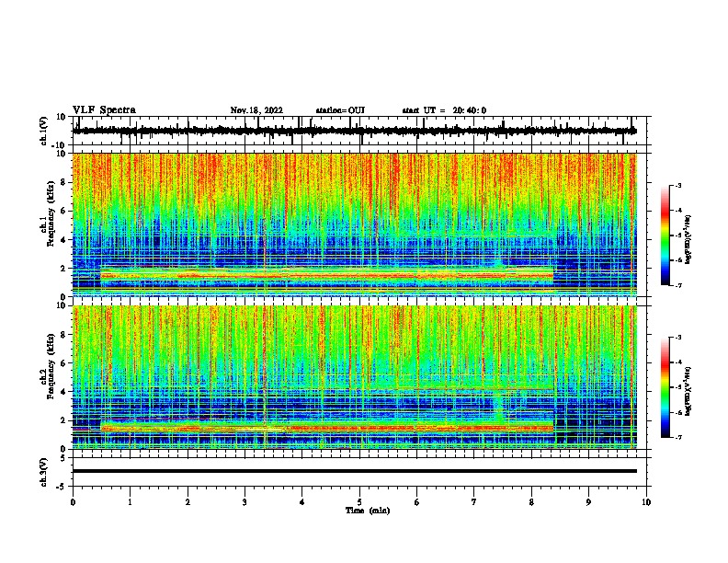Screen dimensions: 728x563
Task: Click the date text "Nov.18, 2022"
Action: tap(256, 110)
